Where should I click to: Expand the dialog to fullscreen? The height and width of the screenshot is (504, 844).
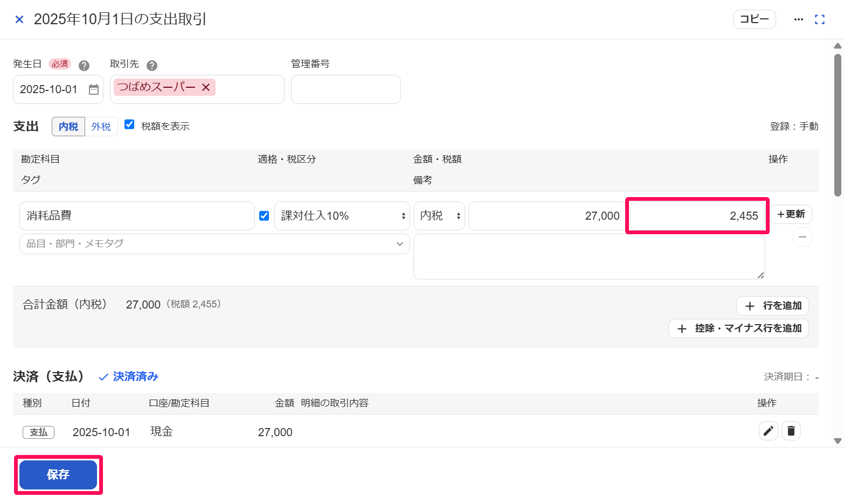(820, 19)
